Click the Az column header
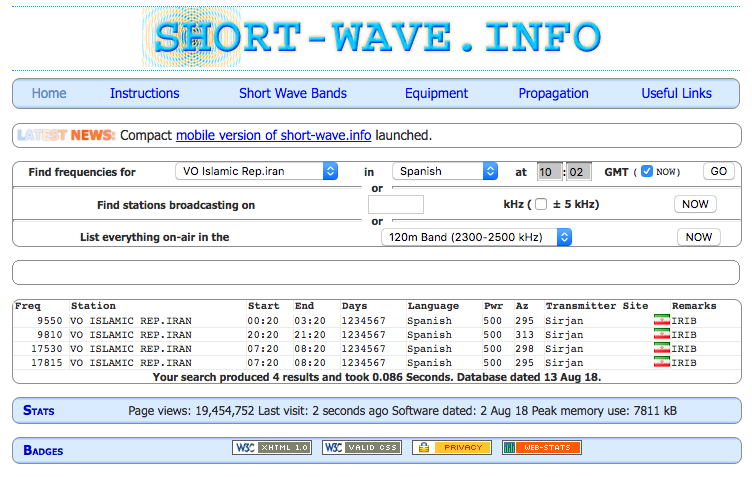The image size is (752, 477). pos(522,306)
